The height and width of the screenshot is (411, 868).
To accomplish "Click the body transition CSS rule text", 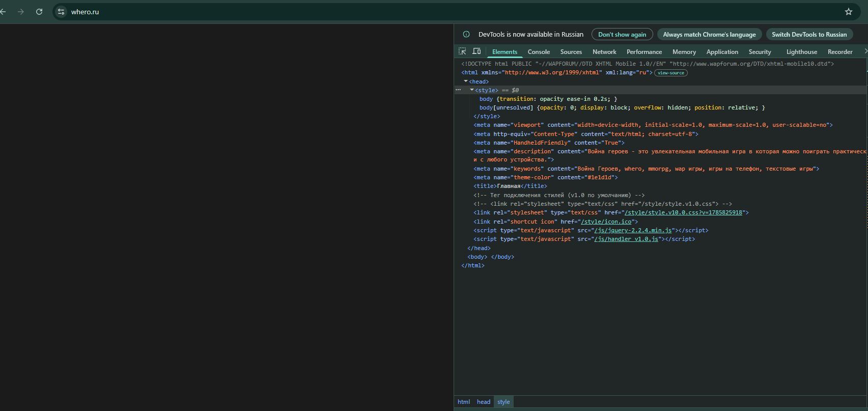I will (548, 99).
